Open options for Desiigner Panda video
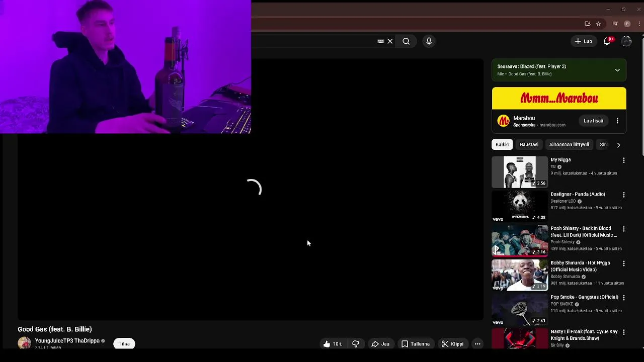Viewport: 644px width, 362px height. [623, 195]
